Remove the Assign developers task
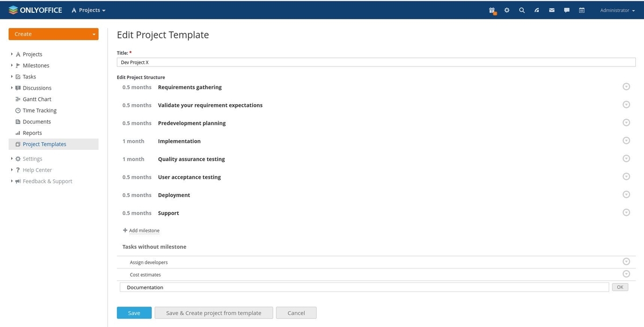The width and height of the screenshot is (644, 327). point(626,261)
